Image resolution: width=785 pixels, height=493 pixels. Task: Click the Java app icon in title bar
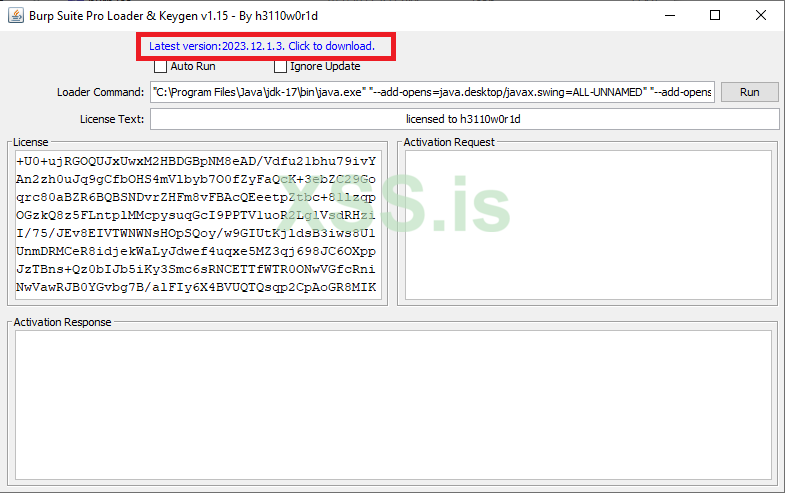(16, 16)
